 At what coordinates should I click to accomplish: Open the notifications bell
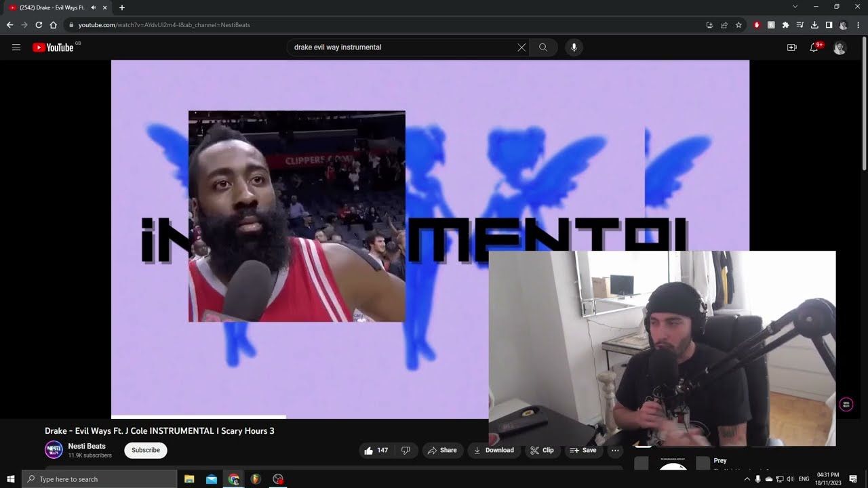tap(814, 47)
